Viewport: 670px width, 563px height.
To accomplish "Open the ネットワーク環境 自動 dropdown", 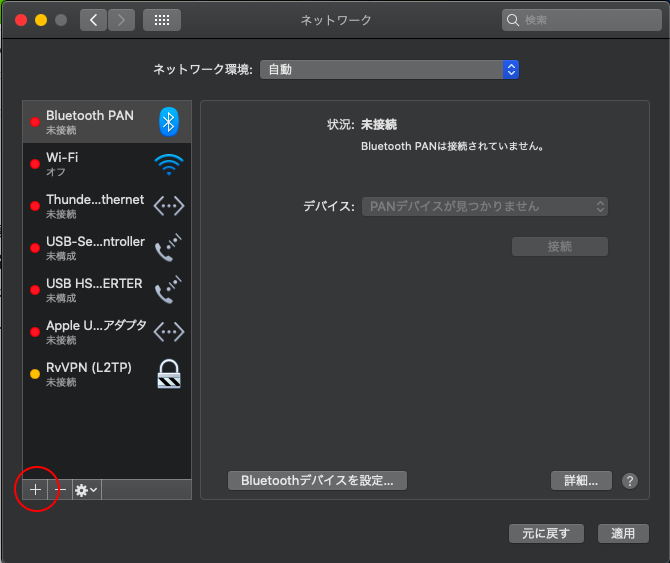I will pos(389,70).
